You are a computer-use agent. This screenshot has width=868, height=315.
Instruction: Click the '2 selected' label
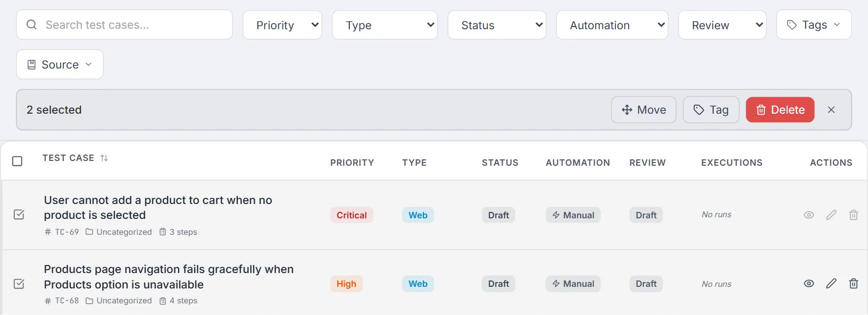[x=54, y=110]
